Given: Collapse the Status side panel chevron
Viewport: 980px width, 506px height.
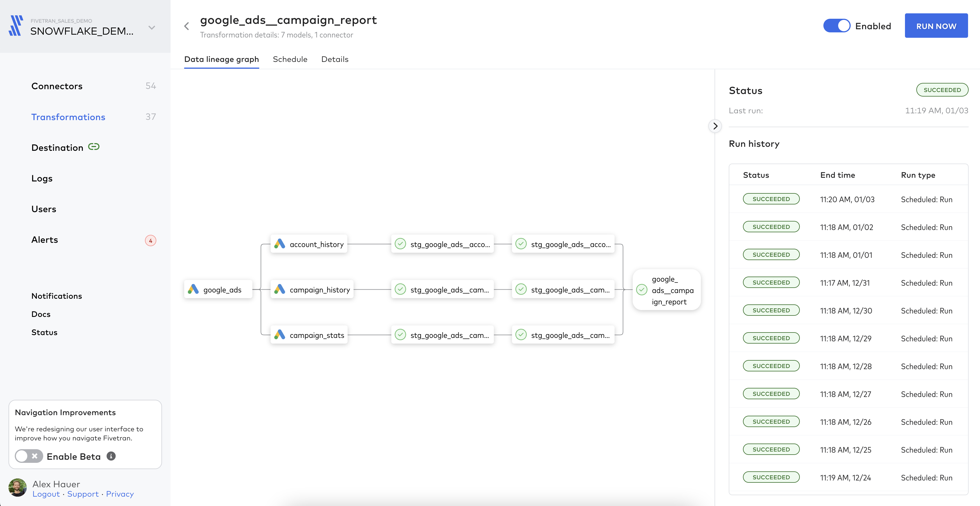Looking at the screenshot, I should (x=715, y=126).
